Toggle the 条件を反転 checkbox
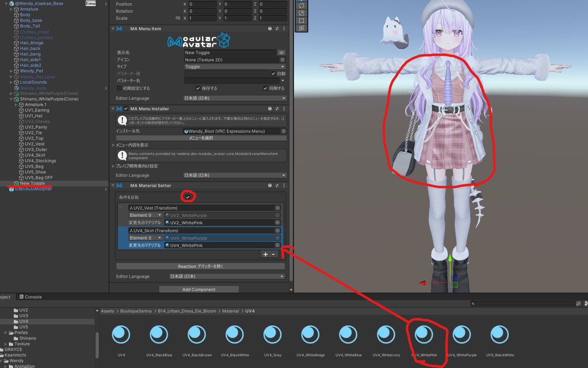The image size is (588, 368). pyautogui.click(x=188, y=197)
